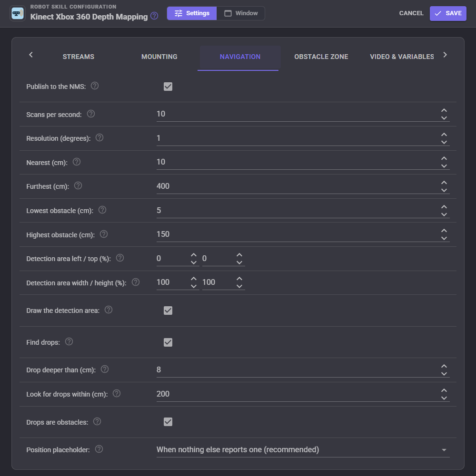Select the Navigation tab

[240, 57]
